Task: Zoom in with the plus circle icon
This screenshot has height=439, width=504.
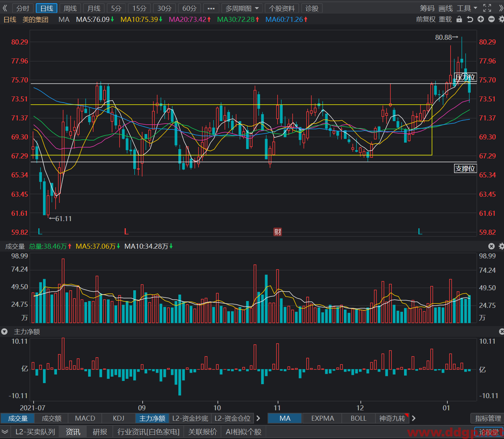Action: coord(481,19)
